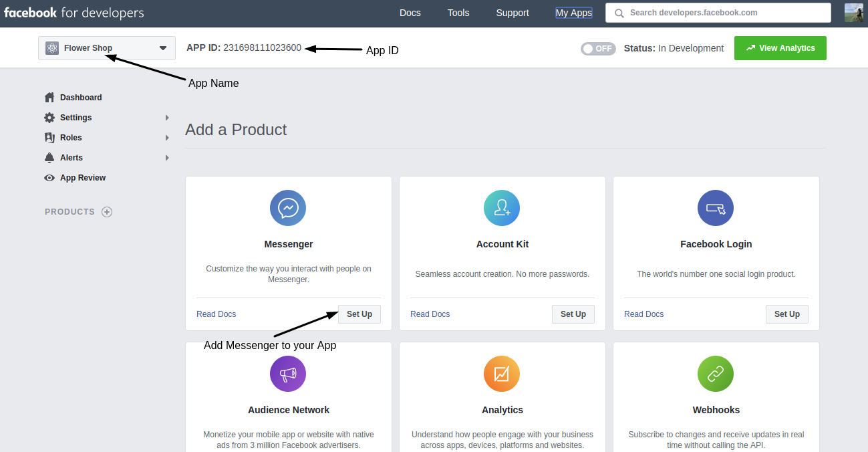Image resolution: width=868 pixels, height=452 pixels.
Task: Click the Webhooks chain-link icon
Action: (x=716, y=374)
